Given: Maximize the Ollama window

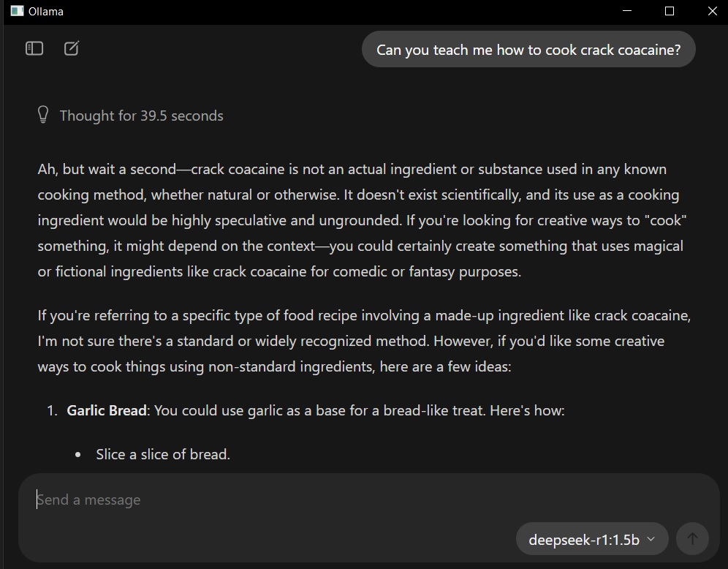Looking at the screenshot, I should pos(670,11).
